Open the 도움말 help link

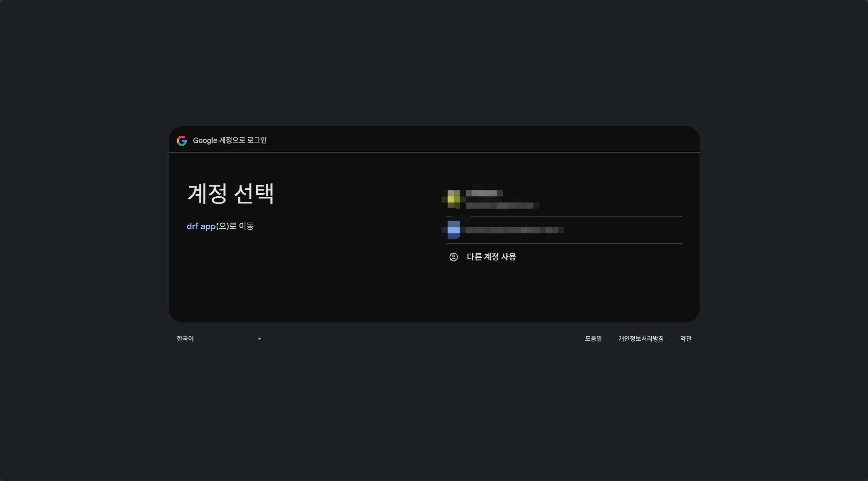pos(593,339)
